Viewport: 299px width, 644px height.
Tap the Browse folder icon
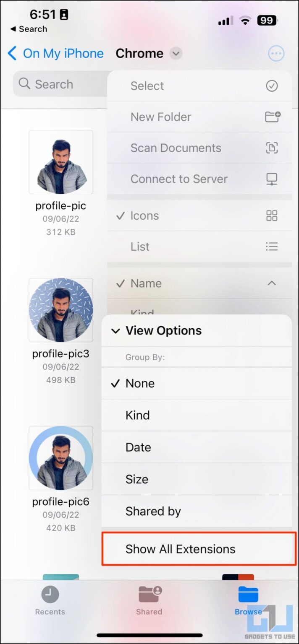248,594
